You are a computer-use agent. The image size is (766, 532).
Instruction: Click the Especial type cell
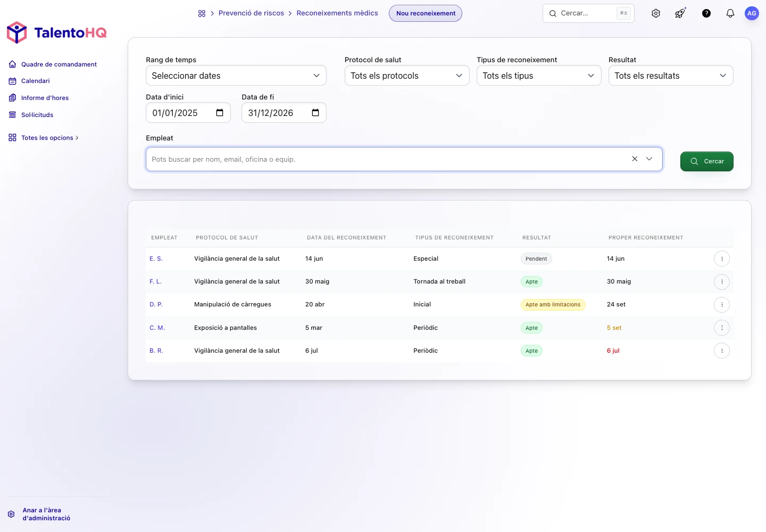[426, 259]
